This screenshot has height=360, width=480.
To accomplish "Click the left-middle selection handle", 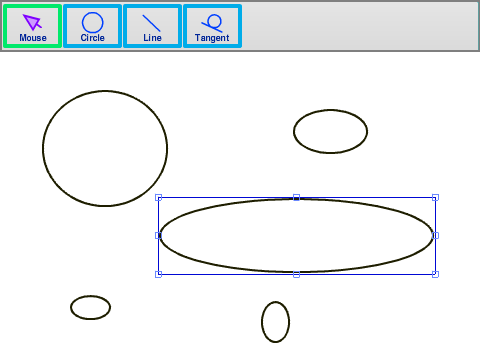I will pos(159,236).
